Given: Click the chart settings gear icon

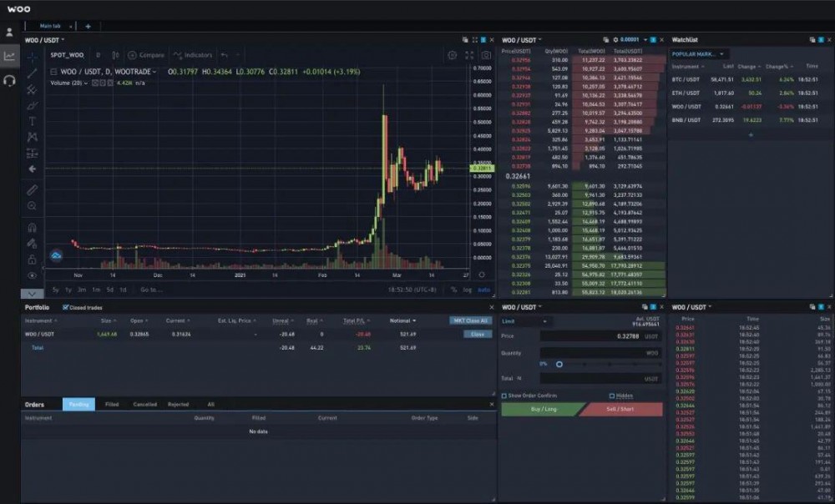Looking at the screenshot, I should click(452, 55).
